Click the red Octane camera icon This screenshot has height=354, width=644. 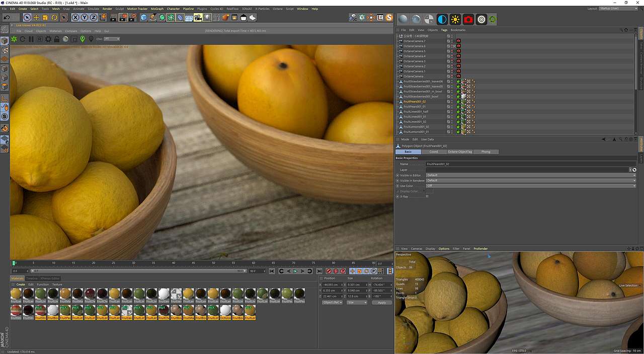pos(468,20)
